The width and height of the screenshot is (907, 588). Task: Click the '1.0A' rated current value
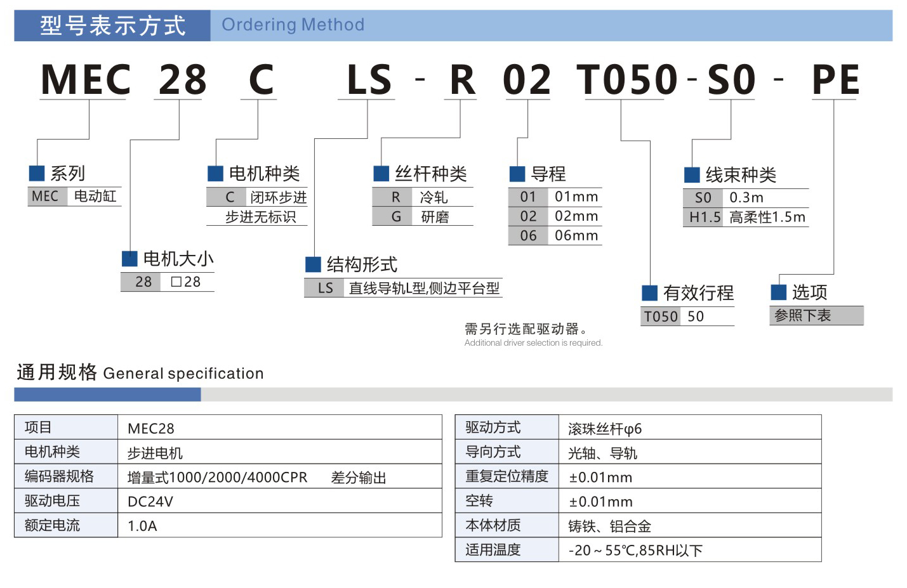point(142,526)
